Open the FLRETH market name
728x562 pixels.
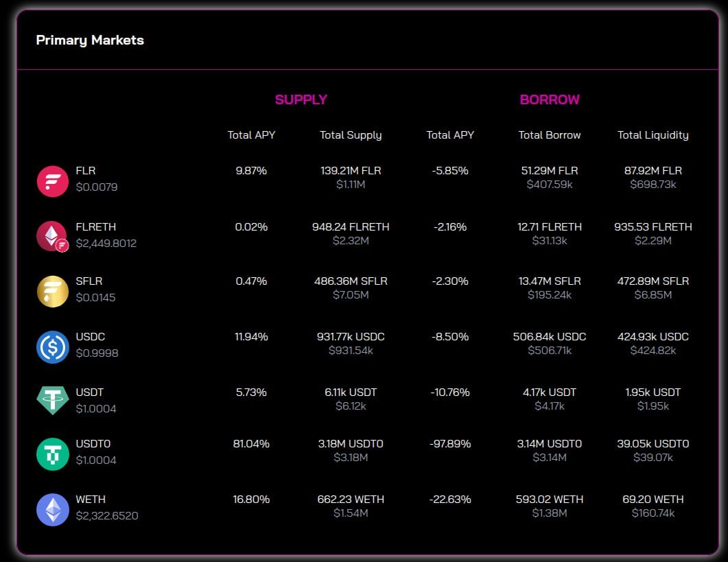95,226
